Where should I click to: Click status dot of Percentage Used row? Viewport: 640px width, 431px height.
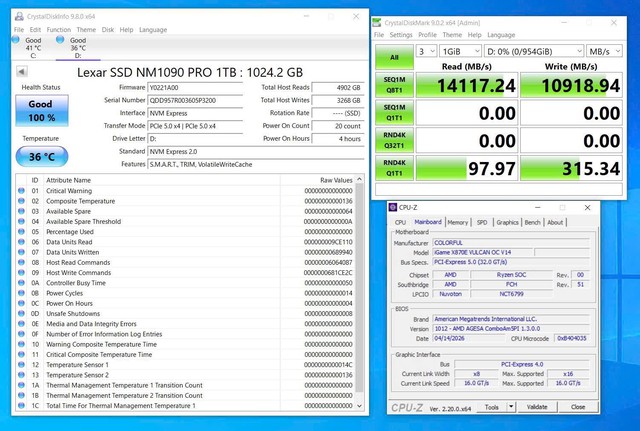[x=21, y=231]
